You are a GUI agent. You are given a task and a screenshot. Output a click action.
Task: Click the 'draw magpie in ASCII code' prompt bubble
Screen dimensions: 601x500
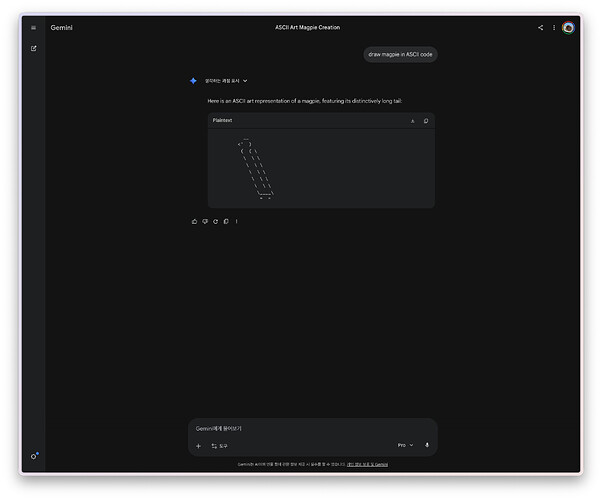pyautogui.click(x=400, y=54)
